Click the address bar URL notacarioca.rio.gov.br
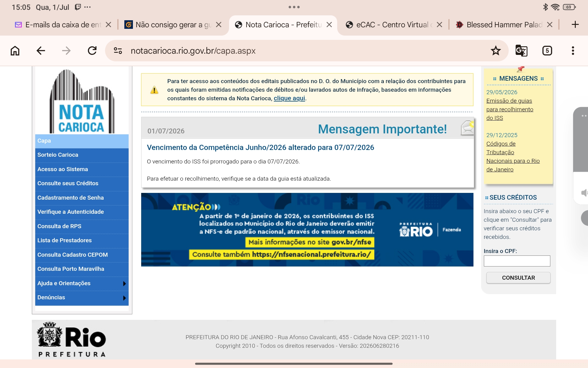 [x=193, y=51]
